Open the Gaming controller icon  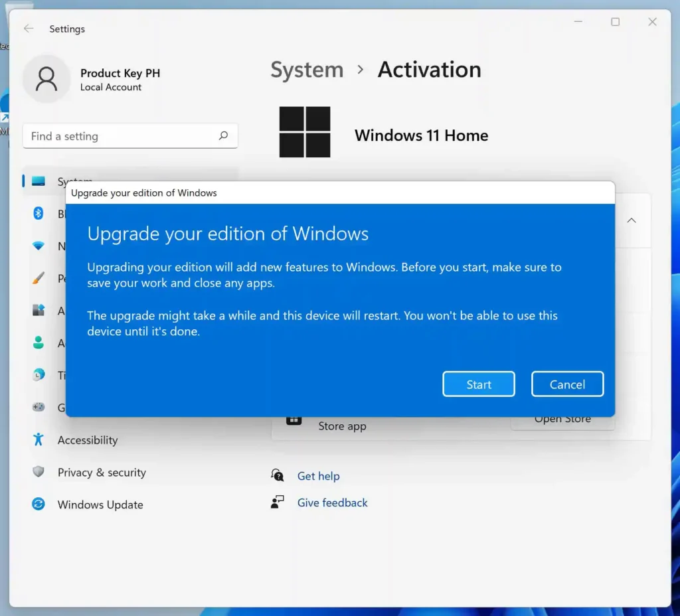tap(38, 407)
